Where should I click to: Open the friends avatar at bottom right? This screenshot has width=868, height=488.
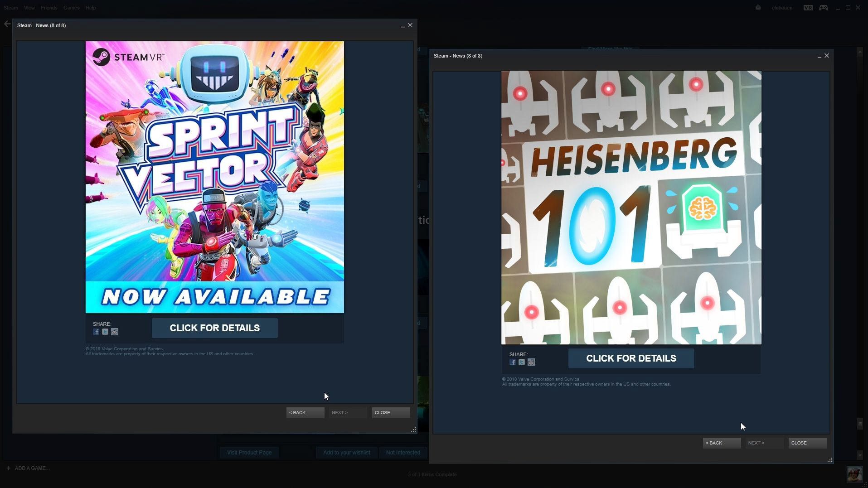[854, 474]
